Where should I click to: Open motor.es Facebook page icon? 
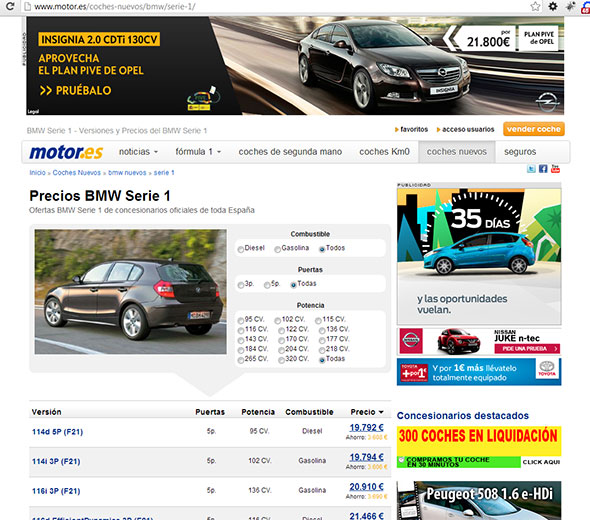tap(543, 169)
